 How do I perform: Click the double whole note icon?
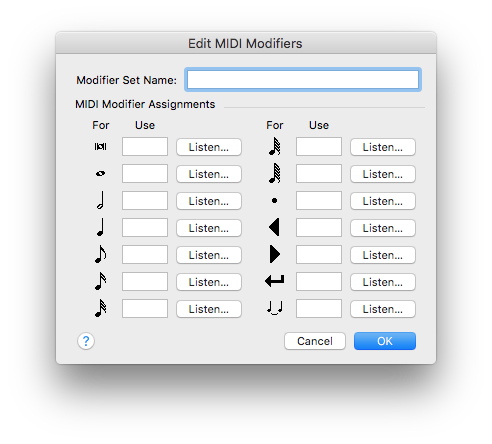100,146
